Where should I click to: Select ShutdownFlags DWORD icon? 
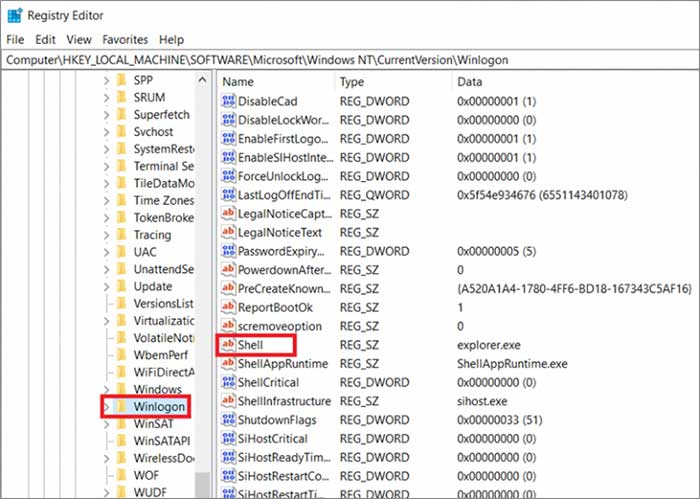(228, 420)
